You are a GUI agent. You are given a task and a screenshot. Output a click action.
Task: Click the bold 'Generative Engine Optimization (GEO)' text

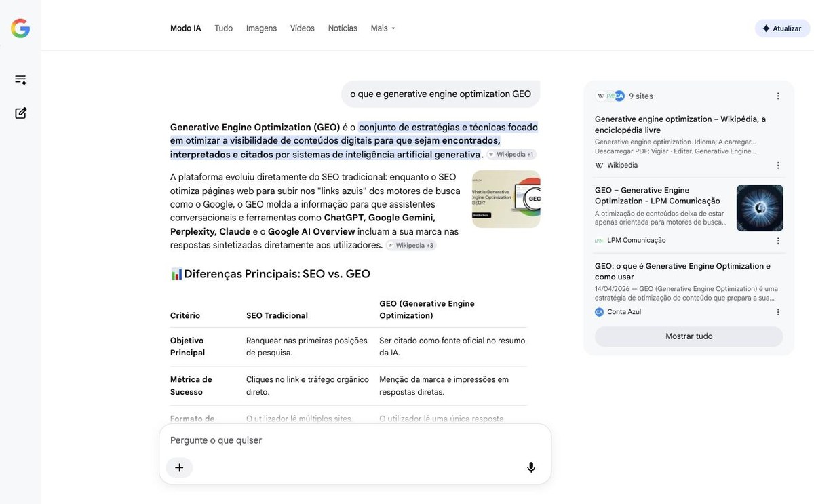(x=255, y=127)
